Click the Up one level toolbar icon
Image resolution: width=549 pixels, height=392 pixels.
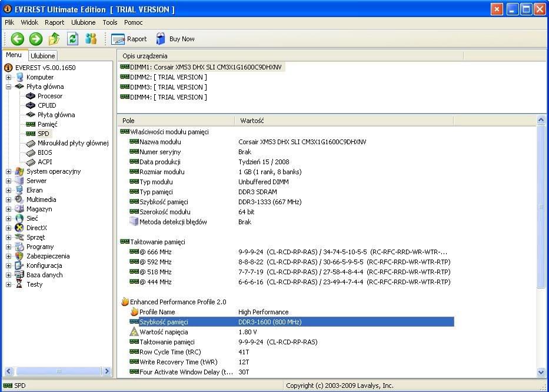(x=54, y=39)
